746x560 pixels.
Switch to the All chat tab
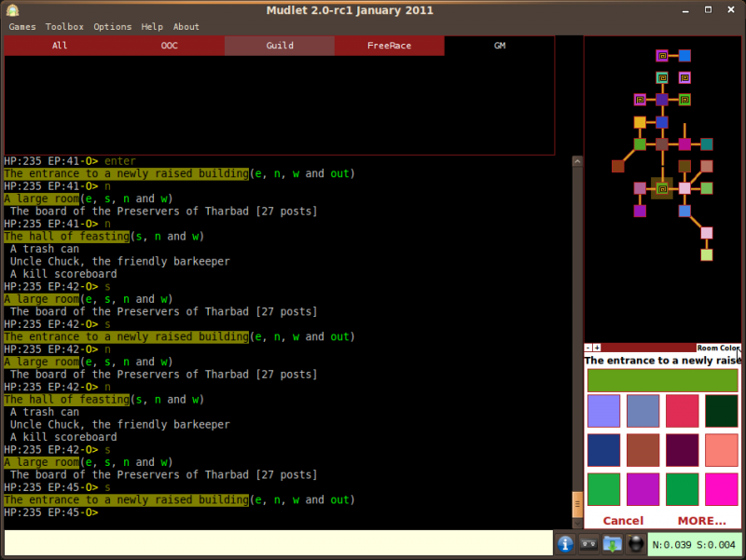coord(60,46)
